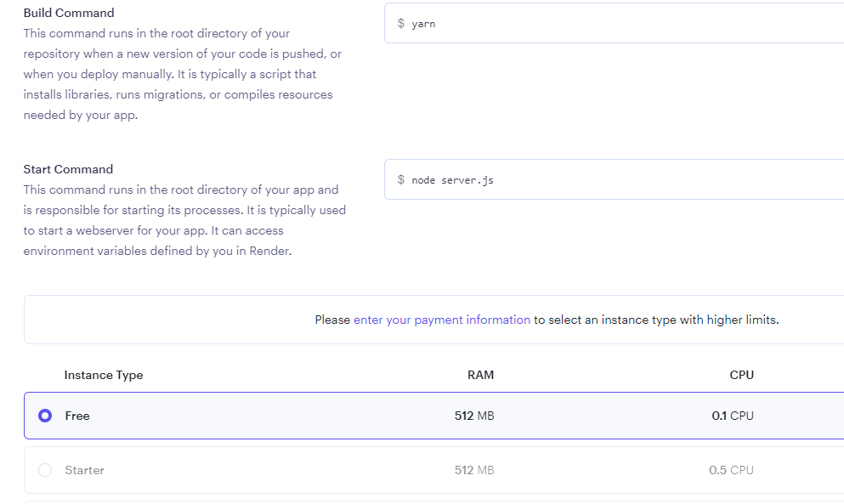This screenshot has height=504, width=844.
Task: Click the dollar sign before "node server.js"
Action: tap(401, 180)
